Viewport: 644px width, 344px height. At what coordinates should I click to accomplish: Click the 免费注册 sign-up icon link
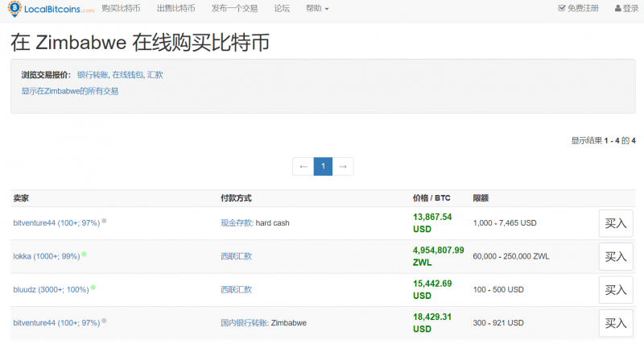pyautogui.click(x=562, y=8)
